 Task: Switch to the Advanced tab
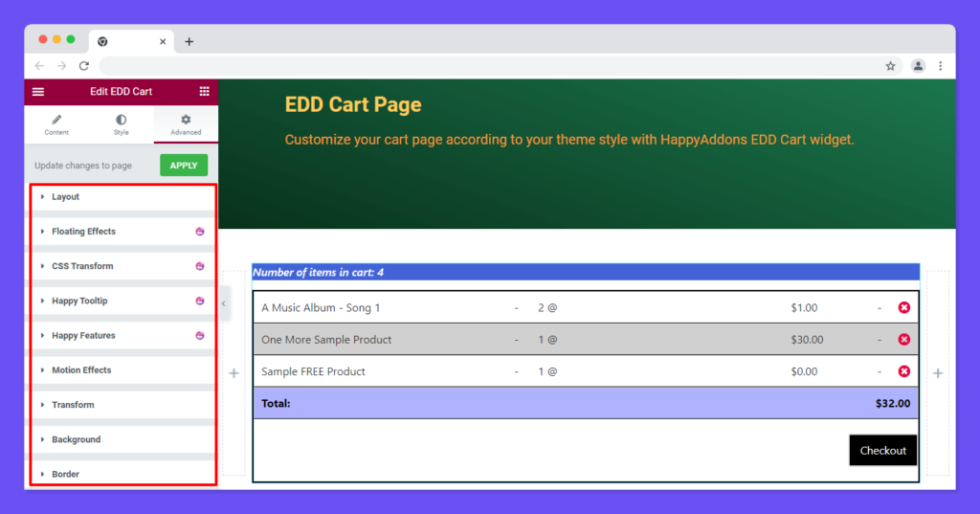pyautogui.click(x=187, y=124)
